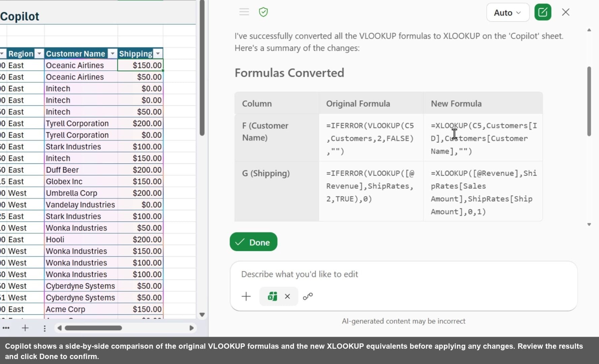599x364 pixels.
Task: Click Done to confirm the formula conversion
Action: pyautogui.click(x=253, y=242)
